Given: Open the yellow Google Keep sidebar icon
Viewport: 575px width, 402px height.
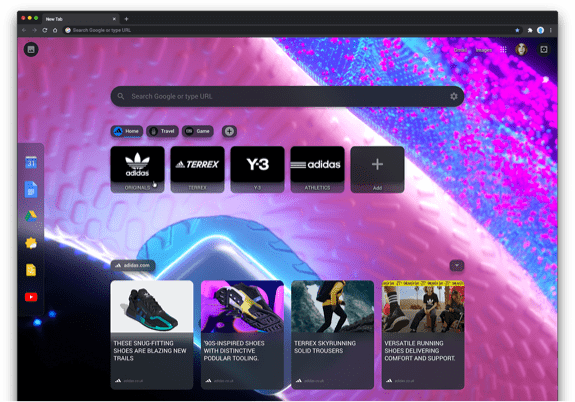Looking at the screenshot, I should [31, 270].
